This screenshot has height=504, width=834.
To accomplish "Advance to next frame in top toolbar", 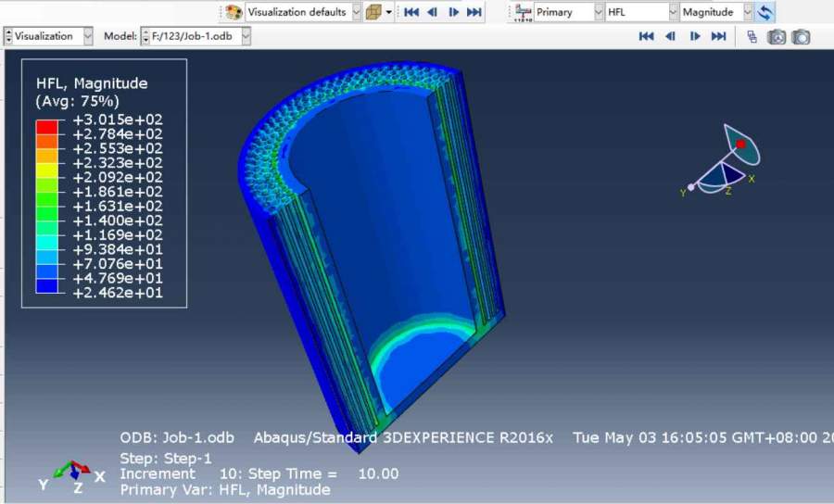I will tap(453, 12).
